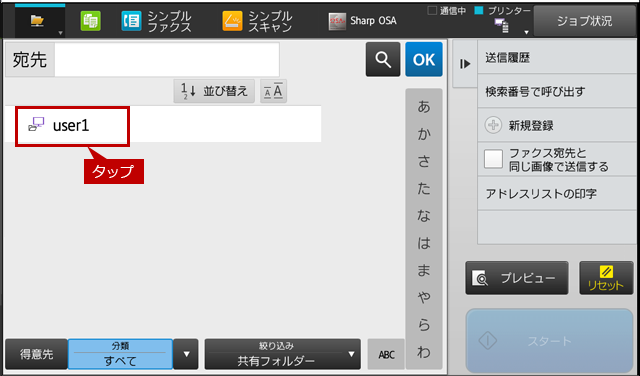Click the shared folder icon beside user1
The image size is (640, 376).
point(36,124)
